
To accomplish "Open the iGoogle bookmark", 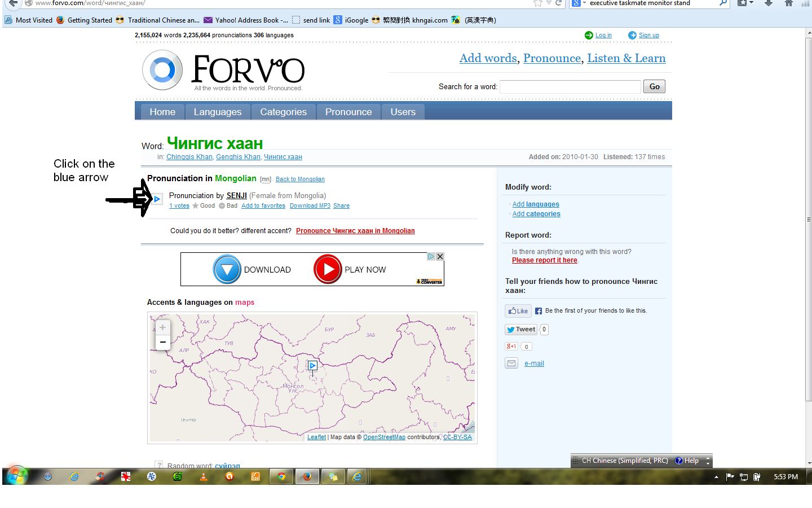I will pos(351,20).
